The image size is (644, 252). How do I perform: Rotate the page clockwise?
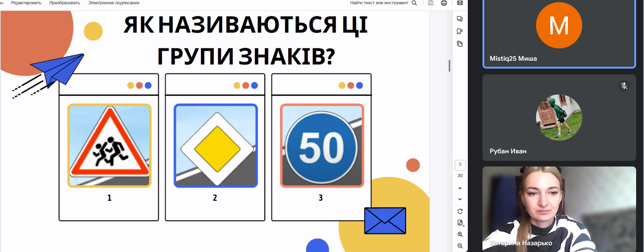(x=460, y=211)
